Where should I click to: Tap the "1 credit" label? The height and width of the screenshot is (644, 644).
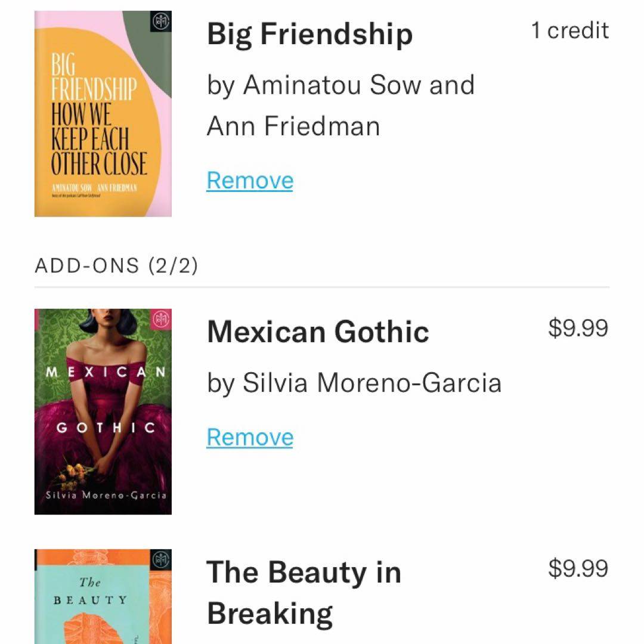coord(570,30)
